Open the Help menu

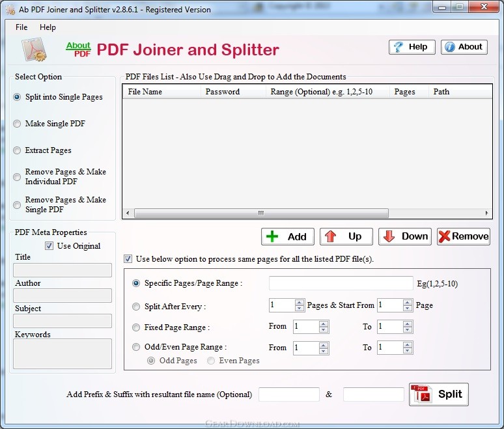coord(48,27)
